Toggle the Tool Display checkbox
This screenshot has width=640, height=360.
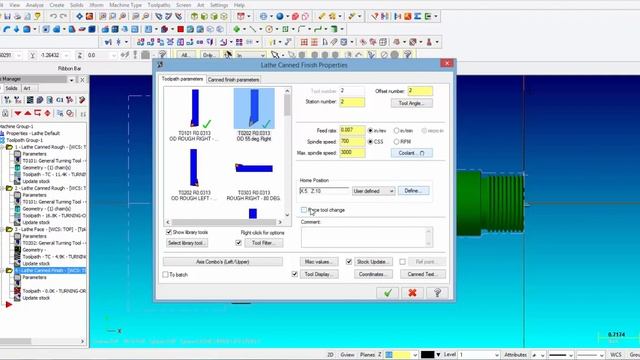point(295,274)
